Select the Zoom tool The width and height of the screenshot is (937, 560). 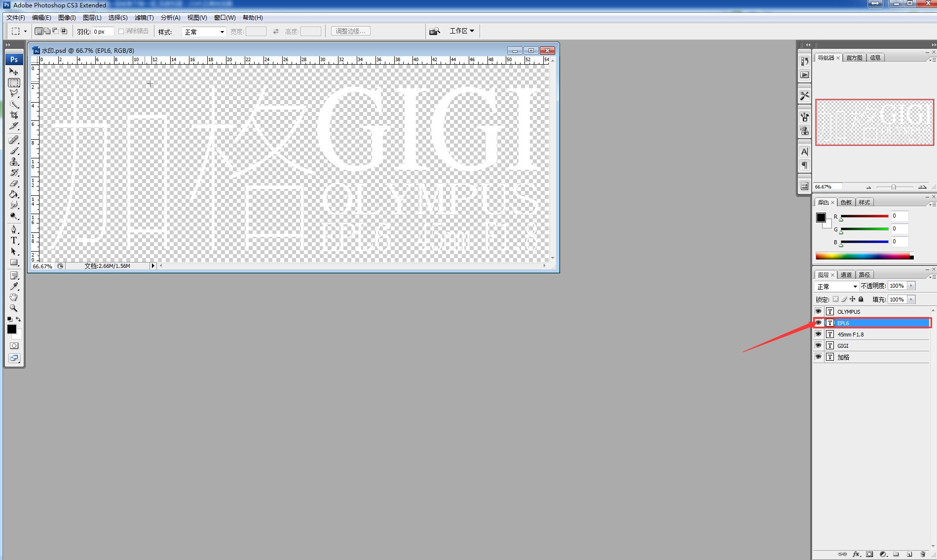[x=14, y=308]
